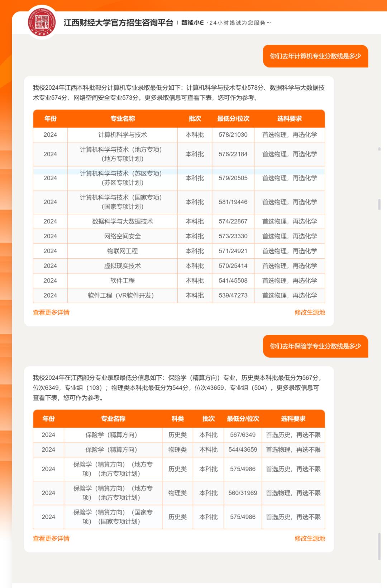Image resolution: width=387 pixels, height=588 pixels.
Task: Click the 专业名称 header in the computer majors table
Action: tap(123, 119)
